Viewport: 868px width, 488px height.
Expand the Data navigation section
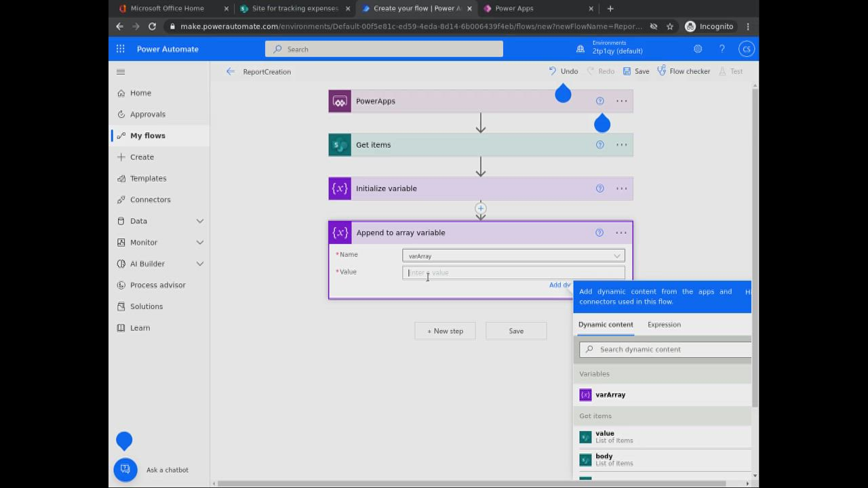(x=200, y=221)
